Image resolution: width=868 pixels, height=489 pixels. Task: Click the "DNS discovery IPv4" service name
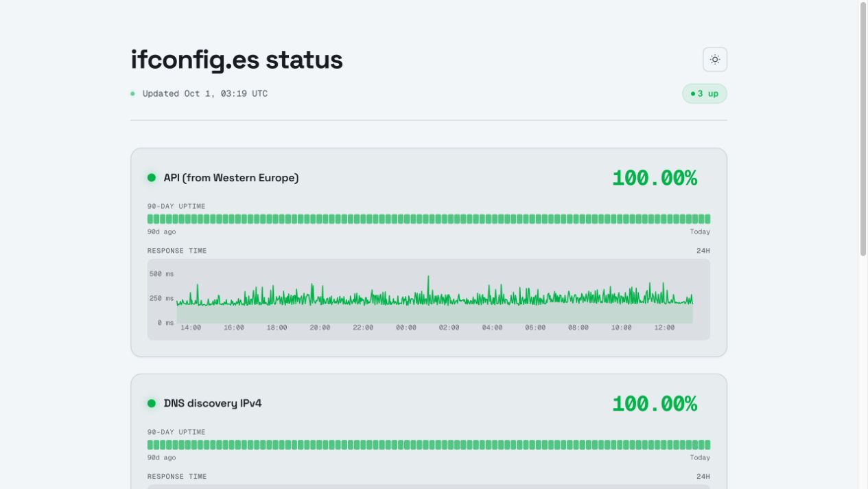(213, 403)
